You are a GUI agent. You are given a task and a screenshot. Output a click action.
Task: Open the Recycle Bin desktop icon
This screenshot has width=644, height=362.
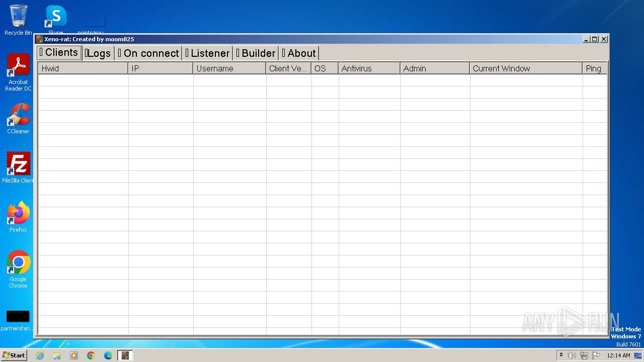(x=18, y=20)
